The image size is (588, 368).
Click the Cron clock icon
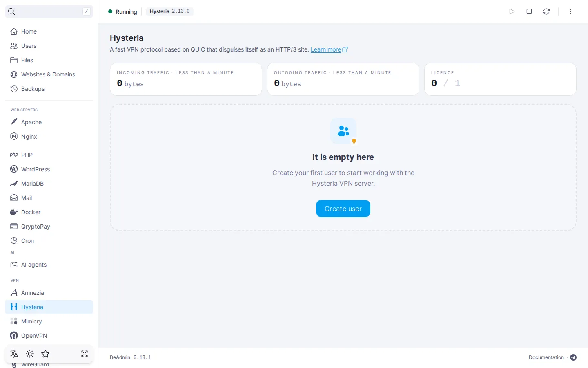[14, 240]
